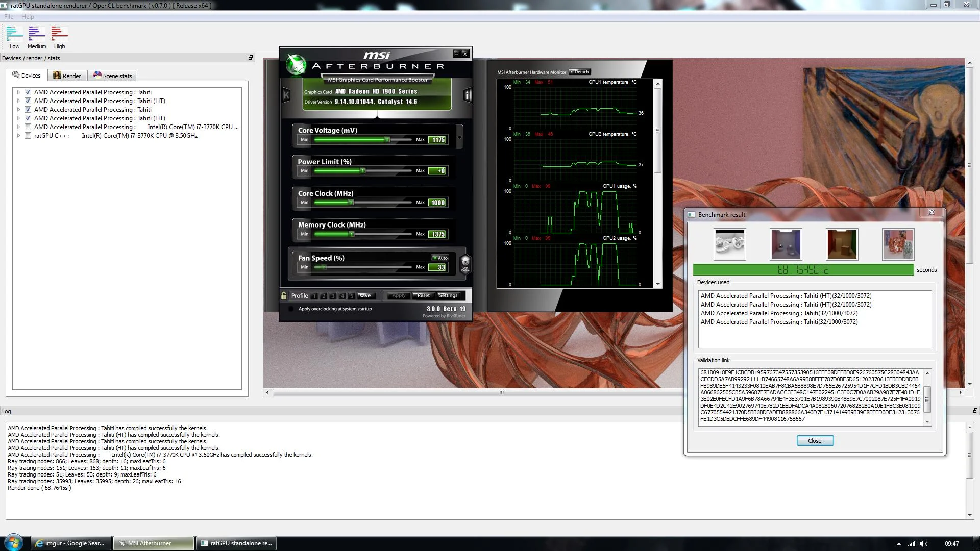This screenshot has width=980, height=551.
Task: Click Afterburner Settings button
Action: coord(448,296)
